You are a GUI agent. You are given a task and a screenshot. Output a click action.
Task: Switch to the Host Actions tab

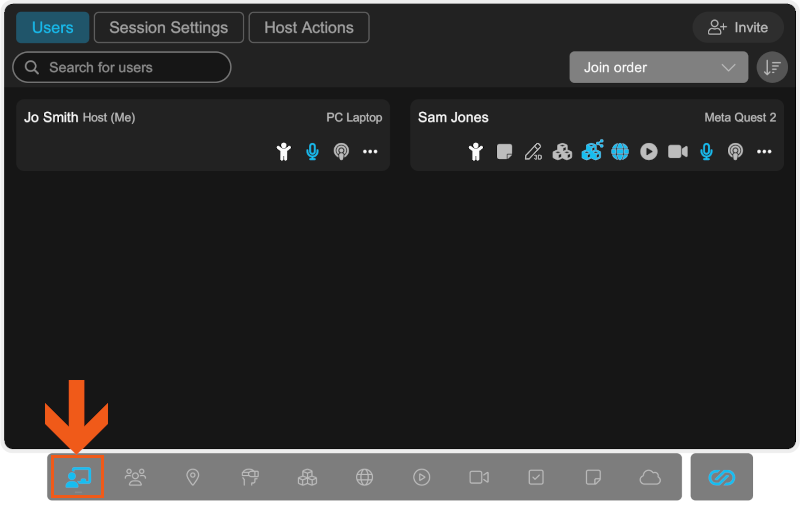pyautogui.click(x=308, y=28)
